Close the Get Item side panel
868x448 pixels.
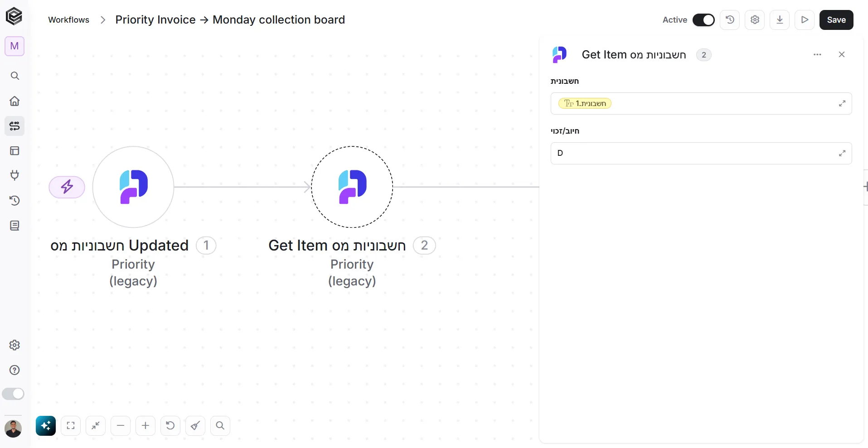tap(842, 54)
